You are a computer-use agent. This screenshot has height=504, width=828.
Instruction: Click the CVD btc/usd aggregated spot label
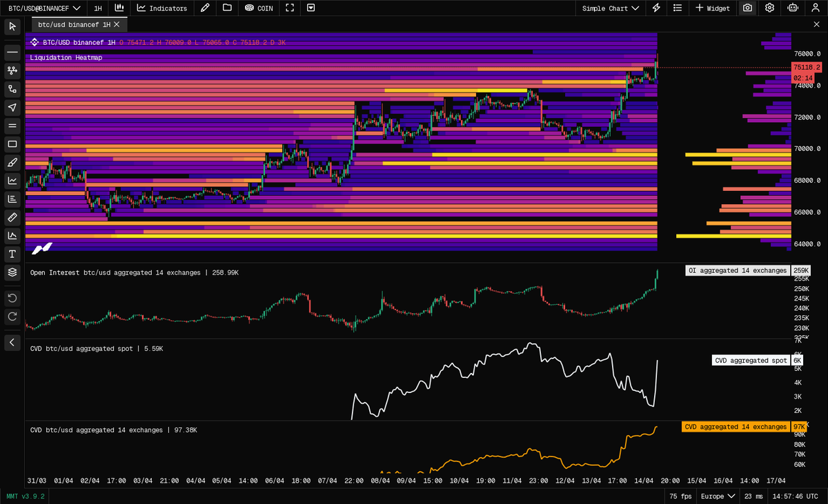click(x=97, y=349)
